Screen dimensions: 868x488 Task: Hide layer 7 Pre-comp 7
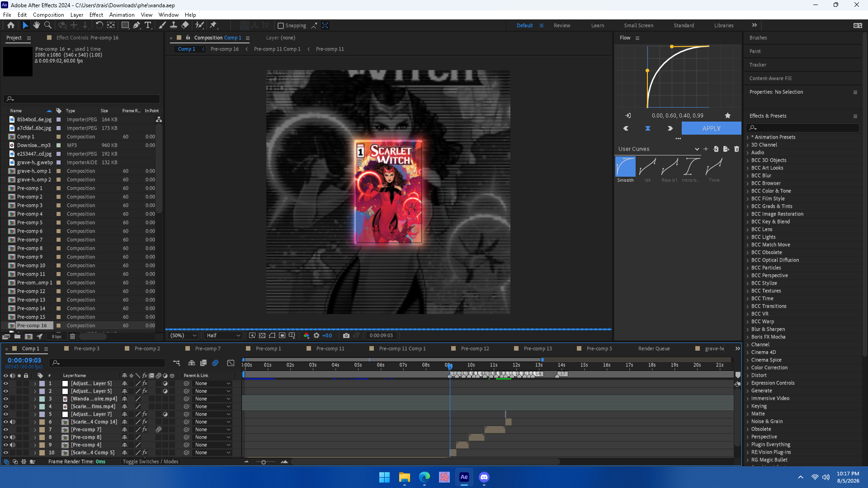point(6,430)
